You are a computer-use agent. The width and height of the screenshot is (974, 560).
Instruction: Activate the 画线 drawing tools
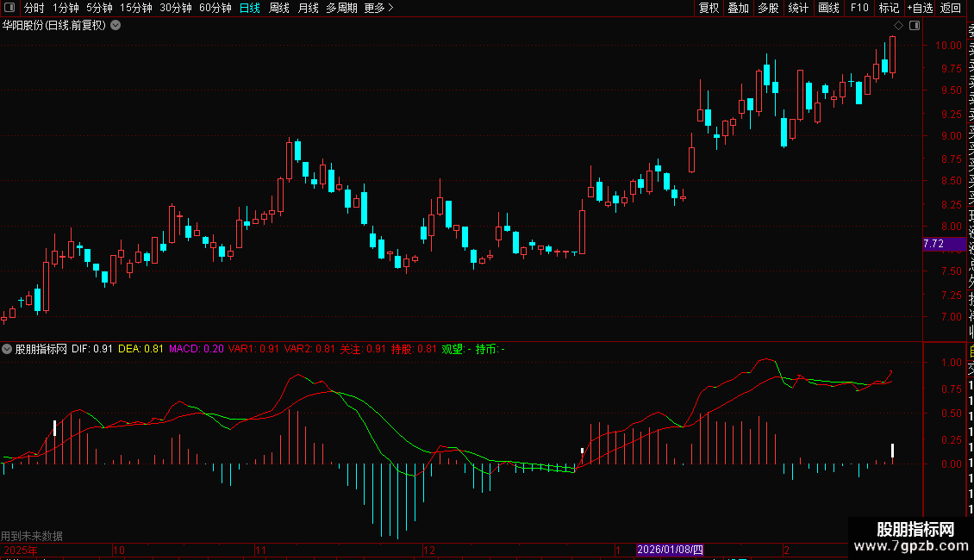[828, 8]
